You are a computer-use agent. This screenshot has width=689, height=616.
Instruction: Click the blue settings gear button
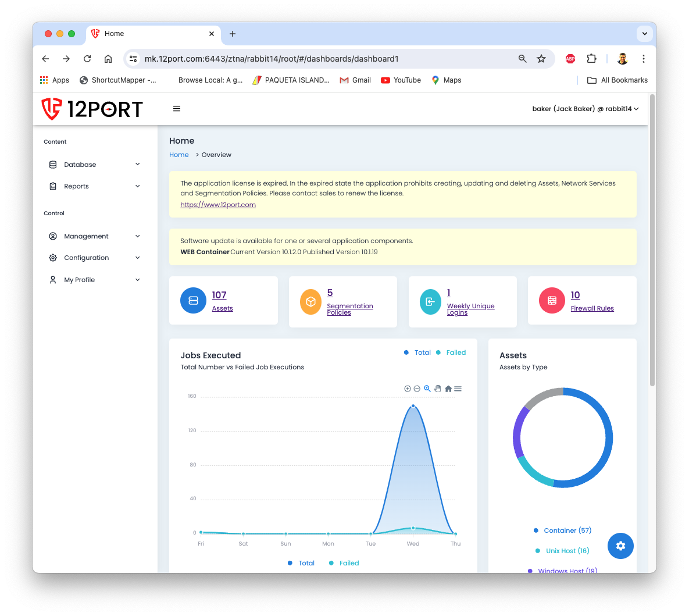click(620, 546)
